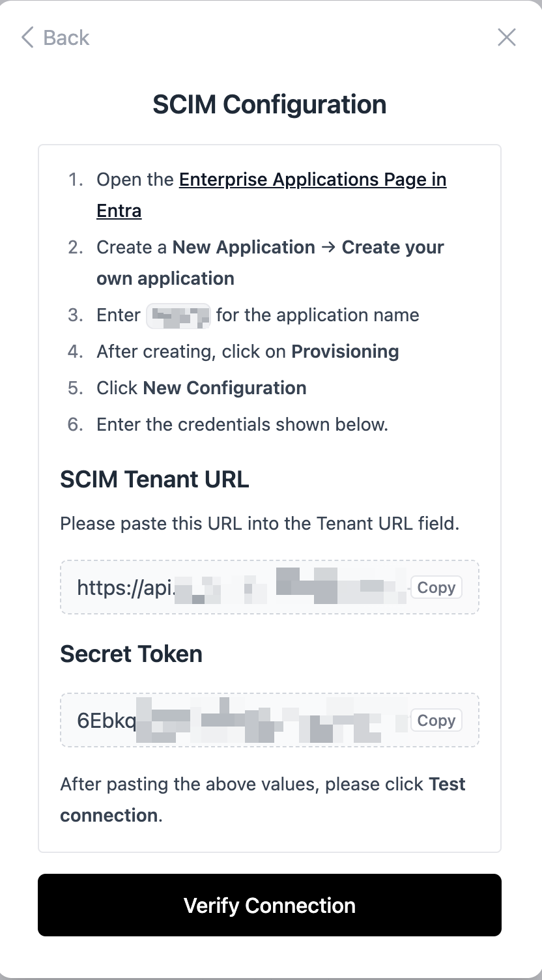The width and height of the screenshot is (542, 980).
Task: Close the SCIM Configuration dialog
Action: 506,38
